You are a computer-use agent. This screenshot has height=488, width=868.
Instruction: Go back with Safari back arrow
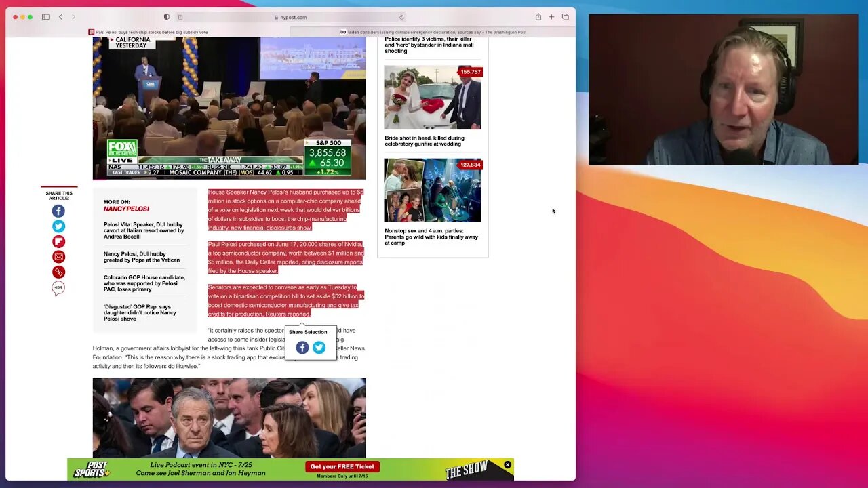coord(60,17)
